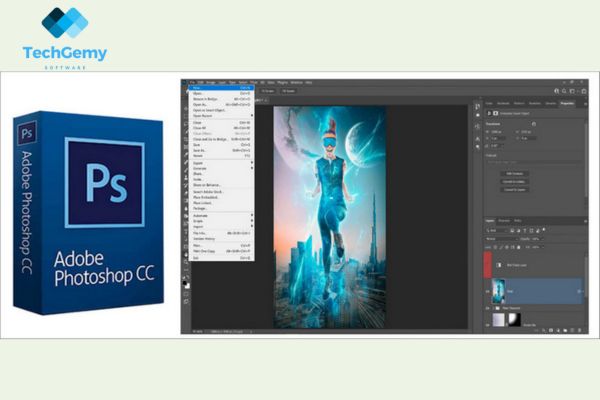The image size is (600, 400).
Task: Choose Place Embedded in File menu
Action: click(222, 198)
